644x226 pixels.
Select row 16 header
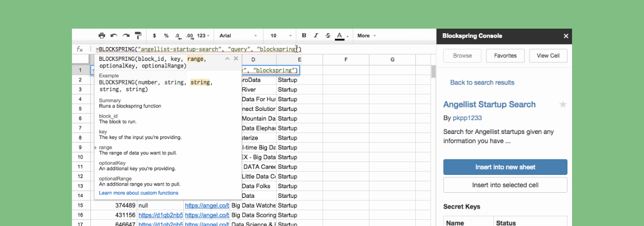[81, 215]
